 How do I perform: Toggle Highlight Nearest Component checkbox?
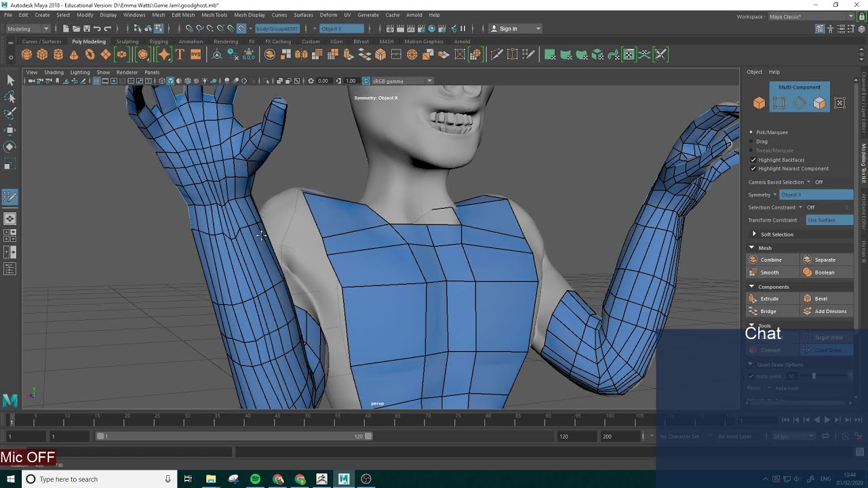coord(753,169)
